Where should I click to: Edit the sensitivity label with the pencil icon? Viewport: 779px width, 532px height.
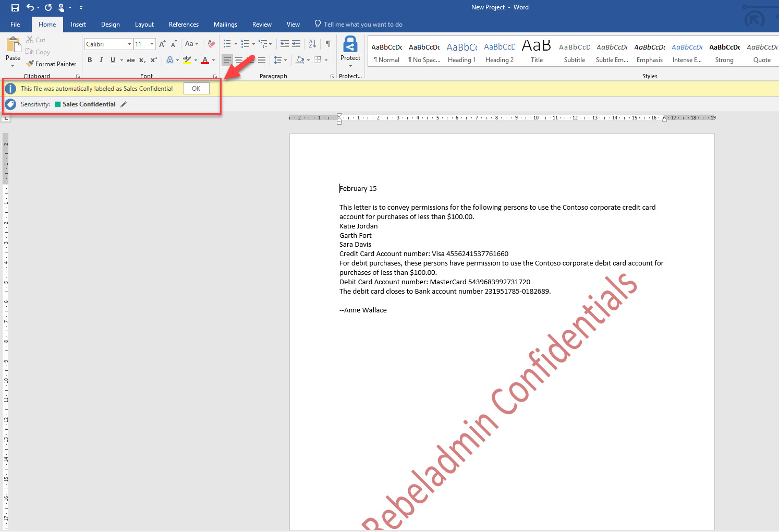pyautogui.click(x=124, y=104)
